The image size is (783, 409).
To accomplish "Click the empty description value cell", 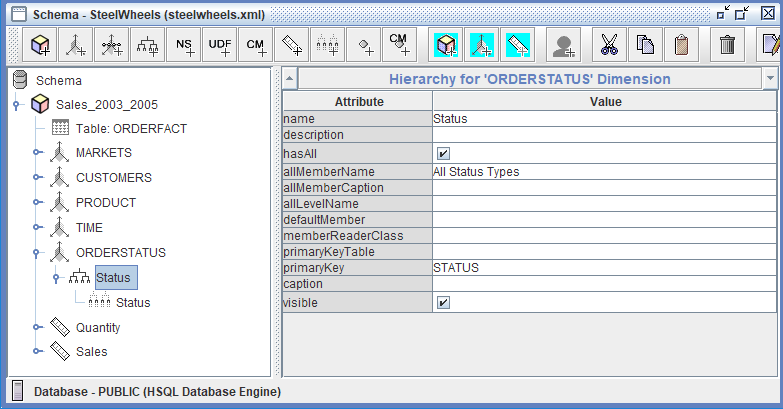I will (604, 135).
